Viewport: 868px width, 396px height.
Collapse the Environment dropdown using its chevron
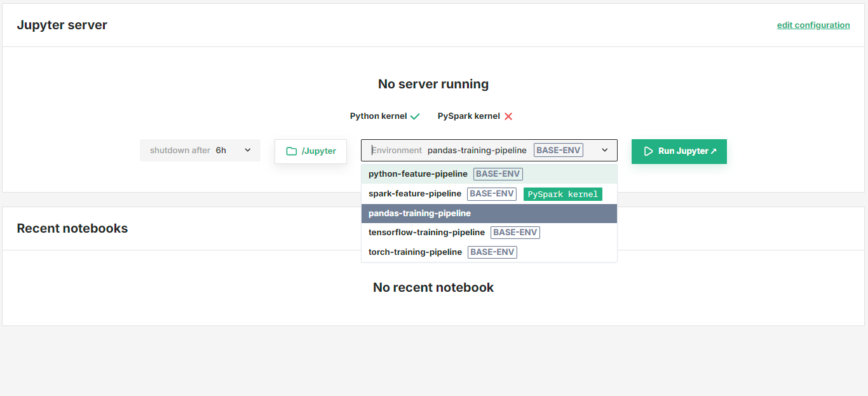pos(604,150)
